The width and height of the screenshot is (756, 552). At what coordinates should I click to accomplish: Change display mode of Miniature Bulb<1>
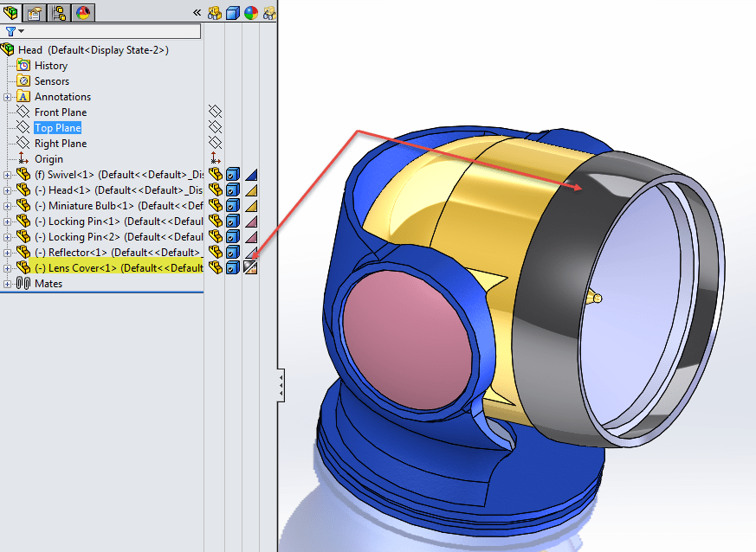(x=233, y=206)
